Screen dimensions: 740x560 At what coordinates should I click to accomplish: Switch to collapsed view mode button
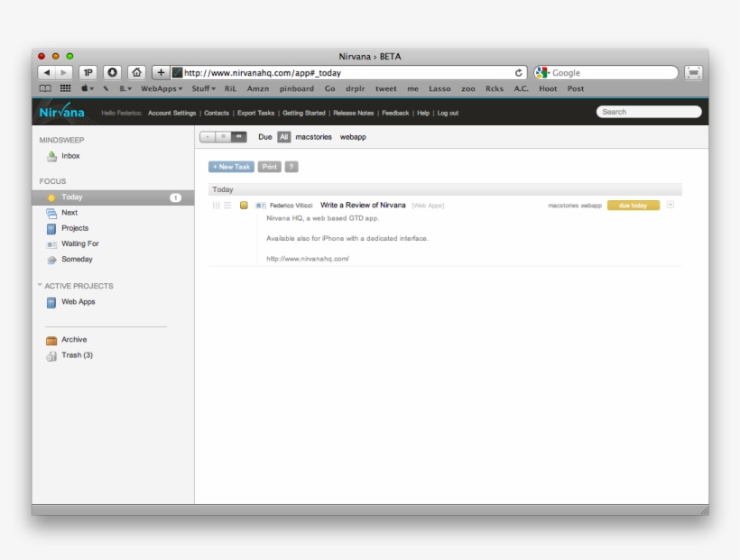(x=208, y=137)
